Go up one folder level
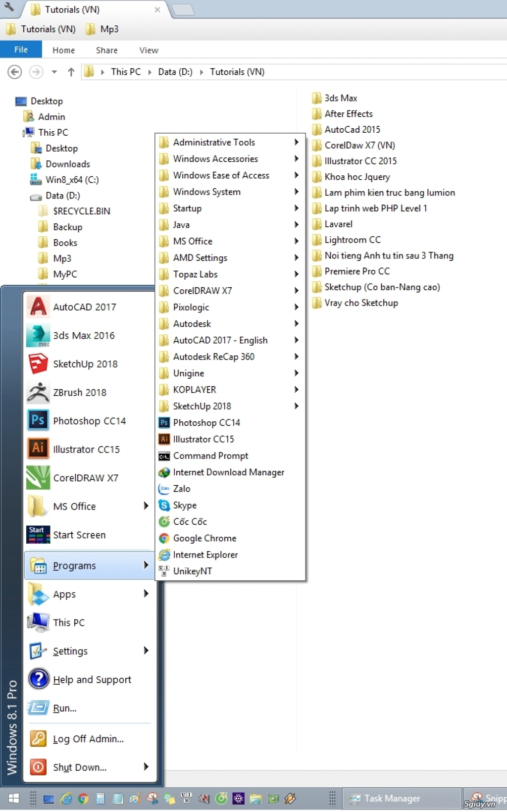Screen dimensions: 507x812 [x=71, y=72]
